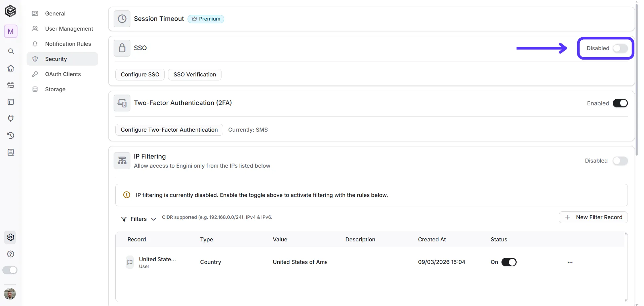Disable the Two-Factor Authentication toggle
This screenshot has height=306, width=644.
click(620, 103)
